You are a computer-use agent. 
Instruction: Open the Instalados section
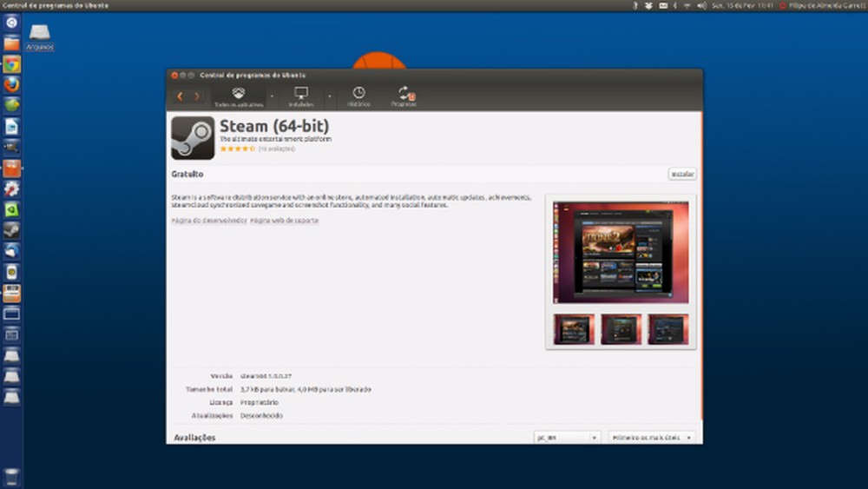click(x=301, y=96)
